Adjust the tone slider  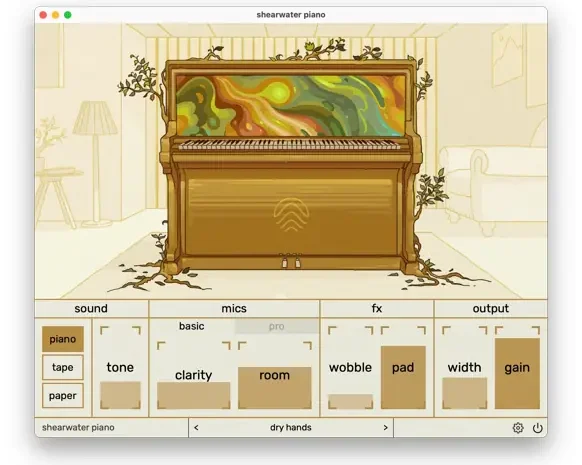[x=120, y=368]
